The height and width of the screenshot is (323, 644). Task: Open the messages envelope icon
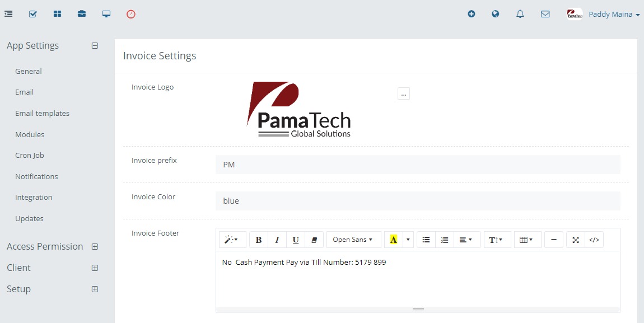point(545,14)
